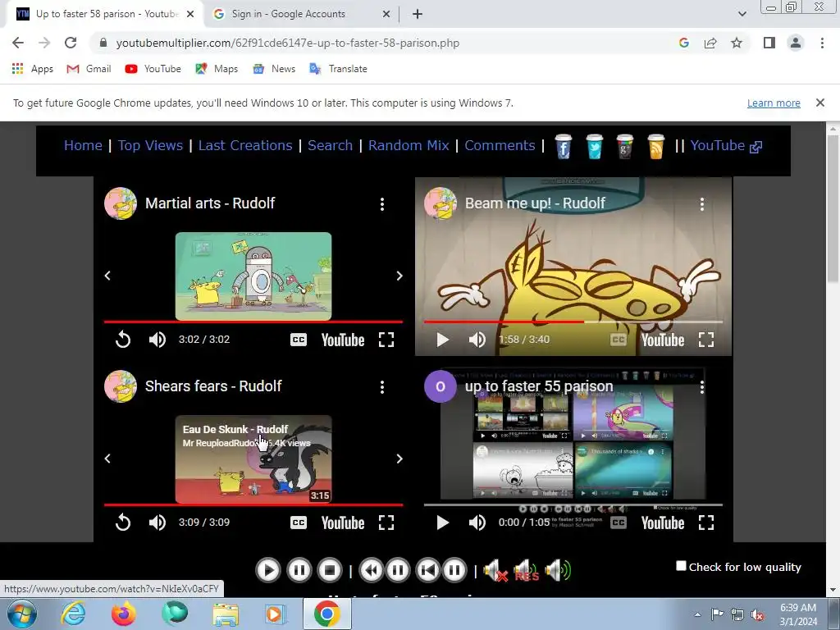The width and height of the screenshot is (840, 630).
Task: Mute all videos with red X speaker
Action: [x=495, y=571]
